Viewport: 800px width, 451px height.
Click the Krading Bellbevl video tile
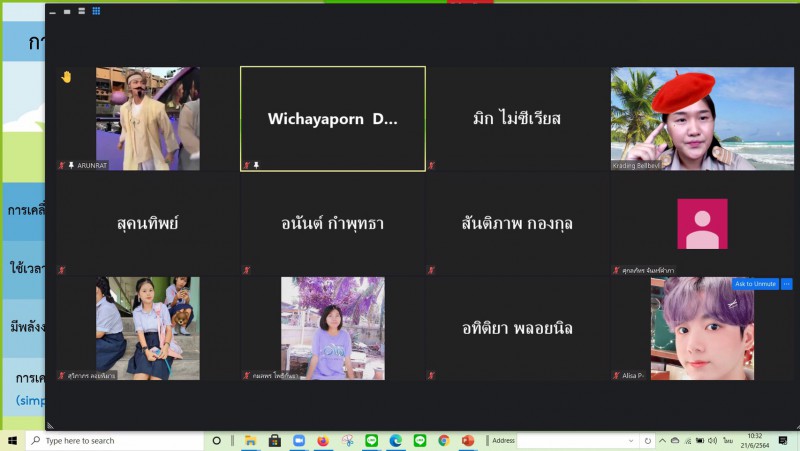click(x=702, y=119)
